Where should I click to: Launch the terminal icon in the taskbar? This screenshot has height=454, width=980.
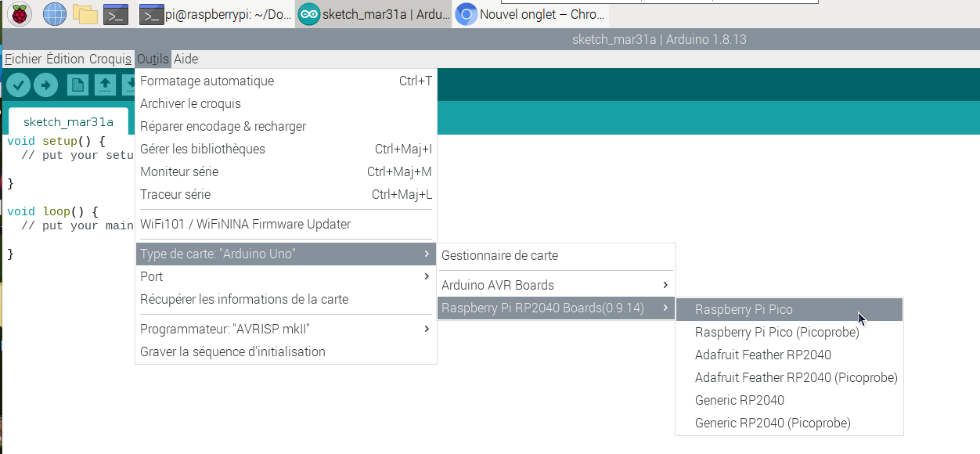(x=116, y=14)
